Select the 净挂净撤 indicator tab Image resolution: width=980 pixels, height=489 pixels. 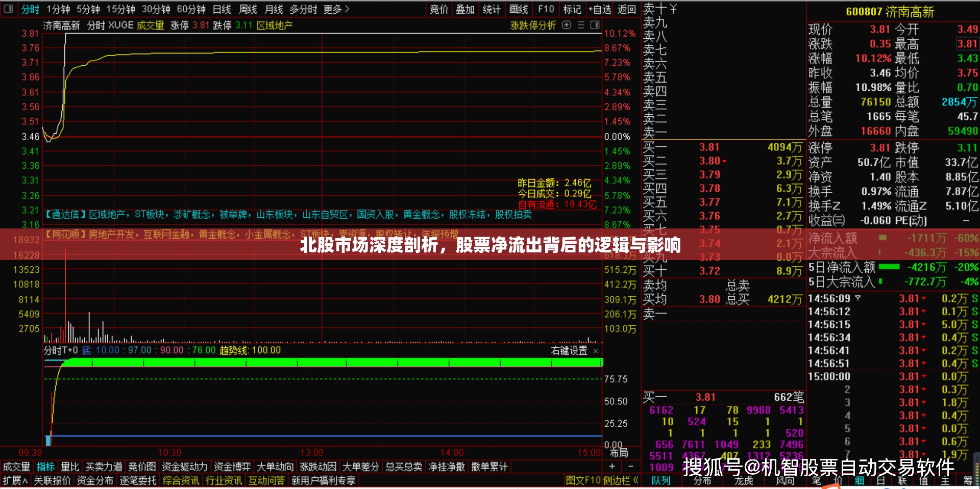click(x=447, y=467)
